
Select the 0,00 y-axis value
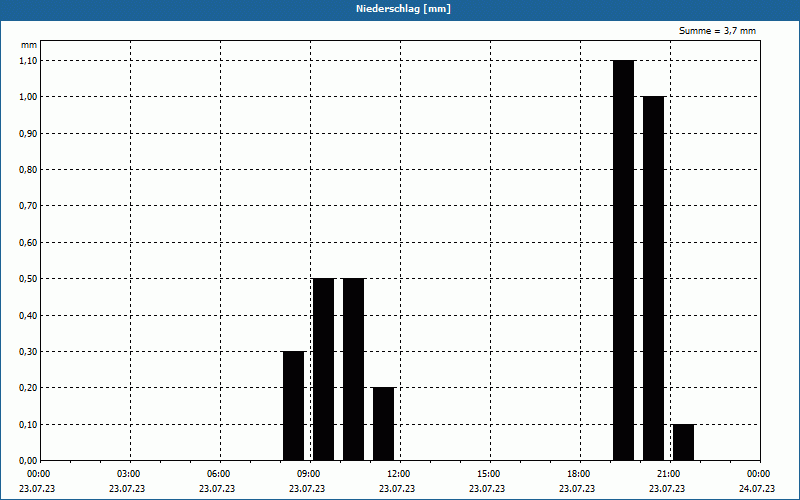click(x=28, y=461)
